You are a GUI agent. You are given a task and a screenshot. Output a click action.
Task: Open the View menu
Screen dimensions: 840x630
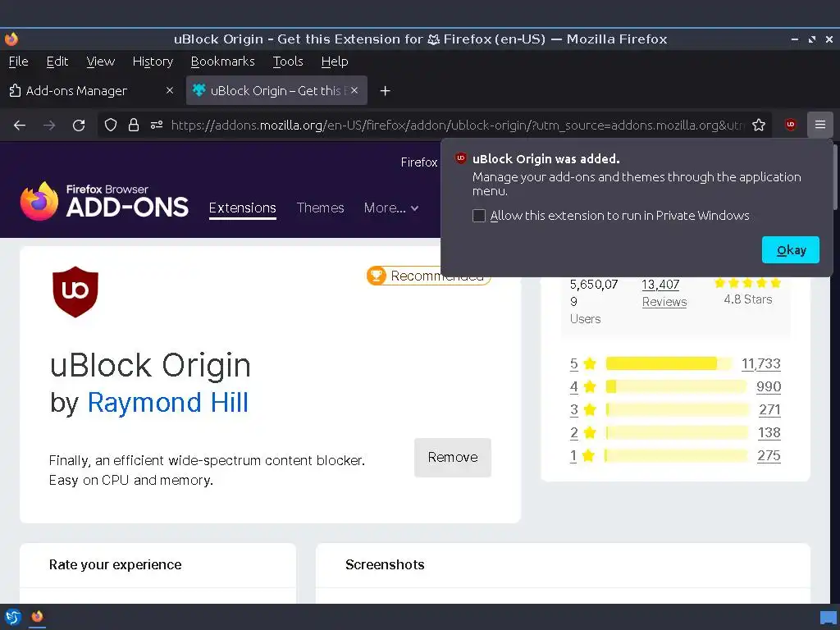[x=101, y=62]
